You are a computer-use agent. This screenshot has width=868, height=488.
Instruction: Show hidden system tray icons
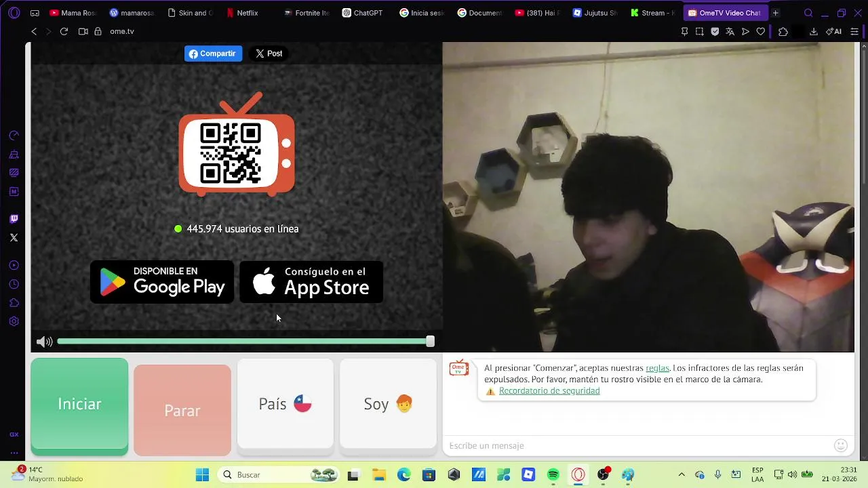(x=682, y=474)
